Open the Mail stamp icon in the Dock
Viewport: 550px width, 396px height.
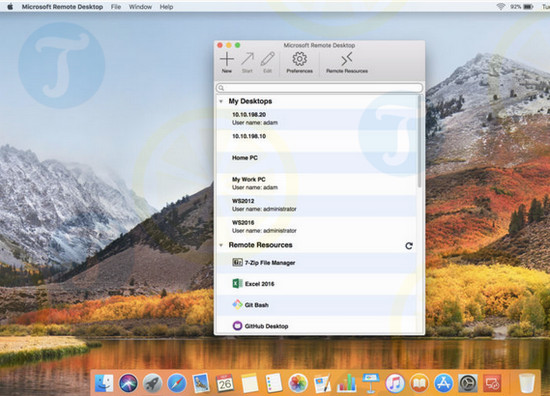201,383
